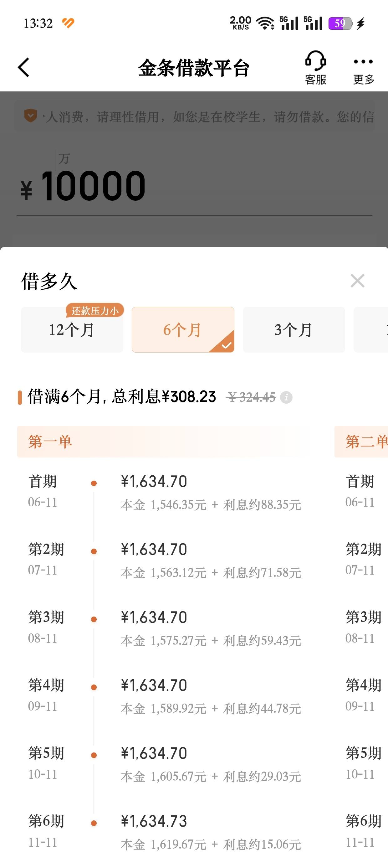Tap the scrolling notice banner text
The image size is (388, 868).
coord(209,116)
